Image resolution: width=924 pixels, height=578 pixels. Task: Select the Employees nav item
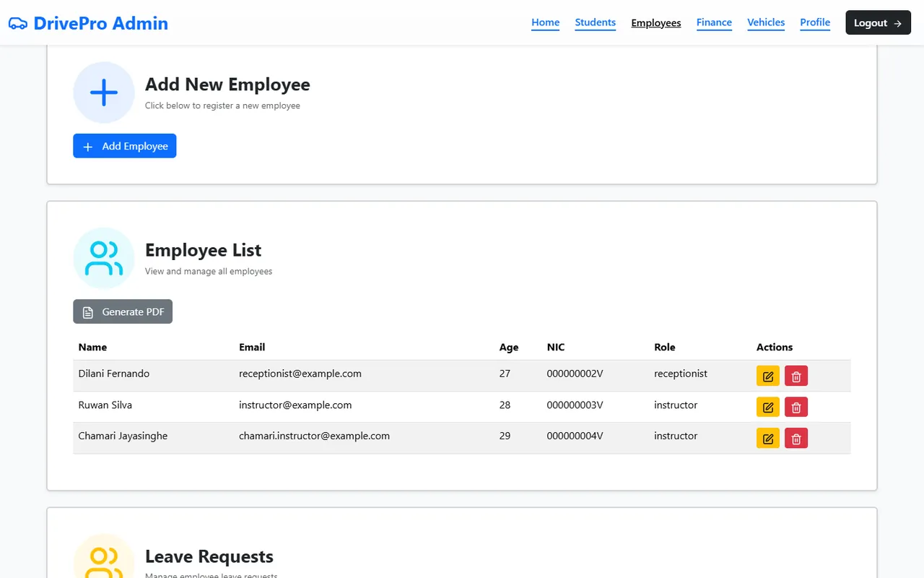point(656,23)
